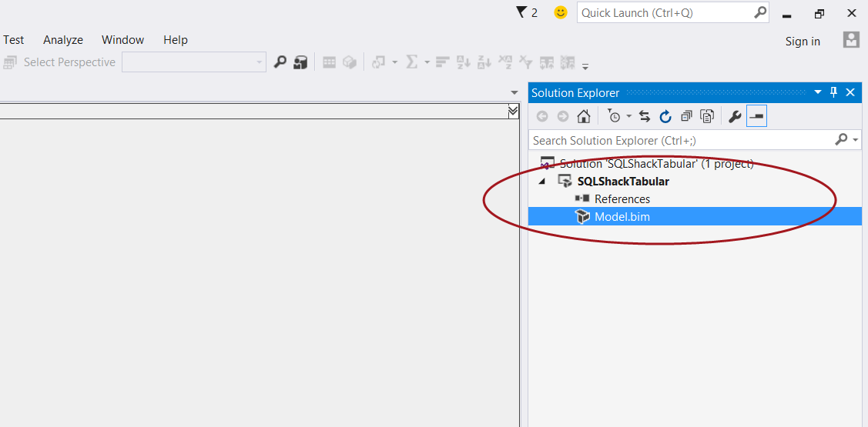Open the notifications flag icon
The width and height of the screenshot is (868, 427).
521,12
